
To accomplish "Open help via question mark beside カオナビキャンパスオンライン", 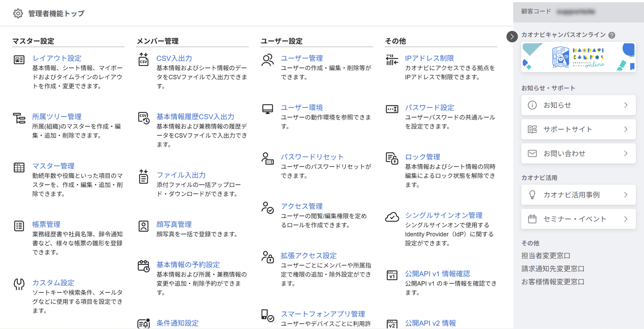I will [x=612, y=35].
